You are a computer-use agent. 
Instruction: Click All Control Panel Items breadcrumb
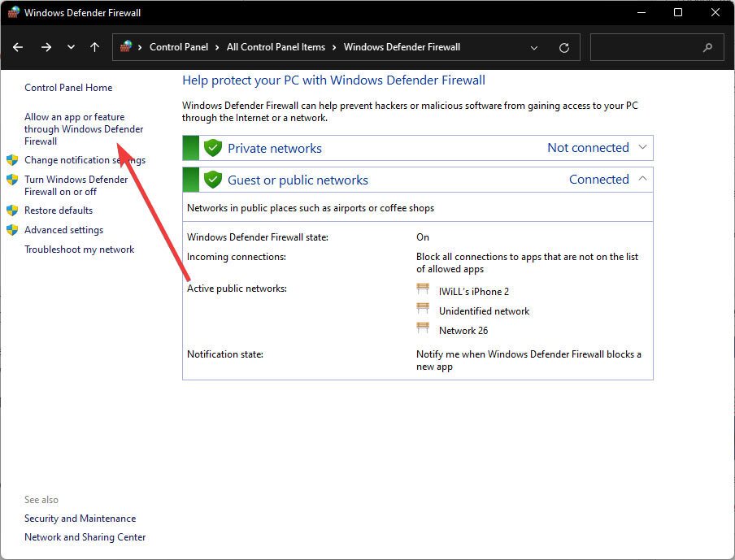point(276,47)
